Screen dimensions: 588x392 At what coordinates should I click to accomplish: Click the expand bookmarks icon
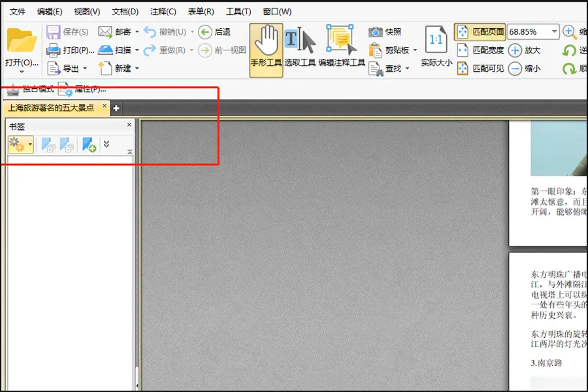pos(48,145)
